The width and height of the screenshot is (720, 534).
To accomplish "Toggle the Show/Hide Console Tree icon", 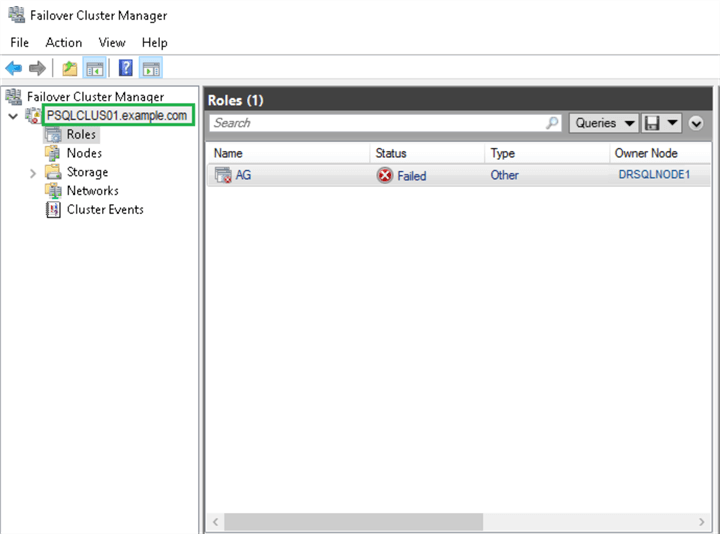I will (95, 68).
